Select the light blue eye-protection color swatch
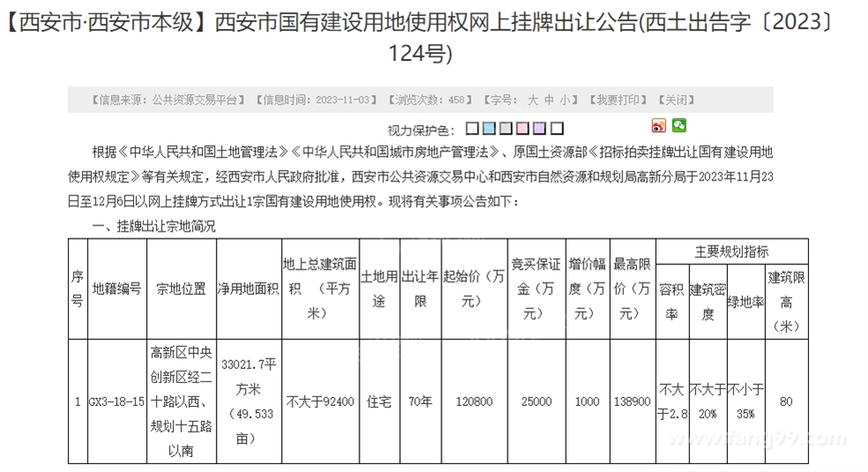Image resolution: width=868 pixels, height=472 pixels. (489, 129)
